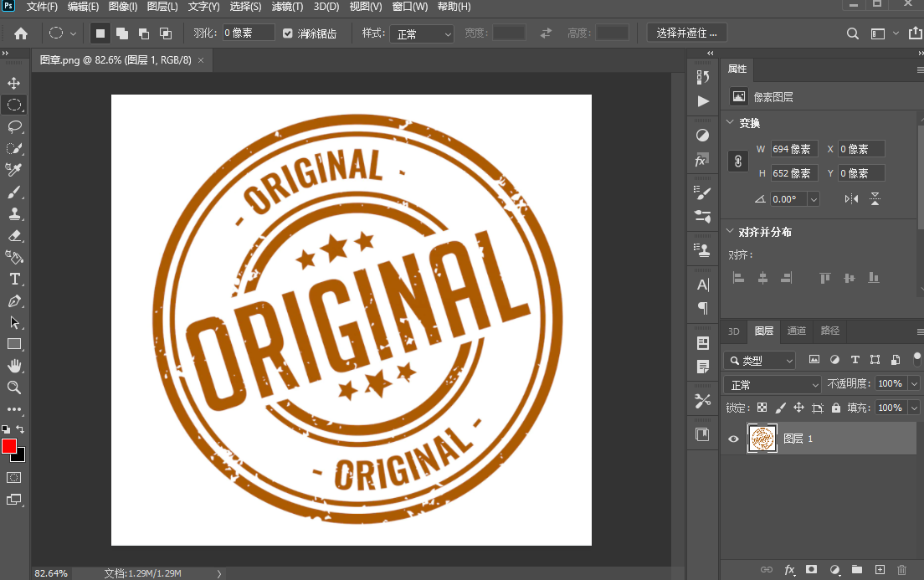Create a new group folder icon
Viewport: 924px width, 580px height.
coord(857,569)
